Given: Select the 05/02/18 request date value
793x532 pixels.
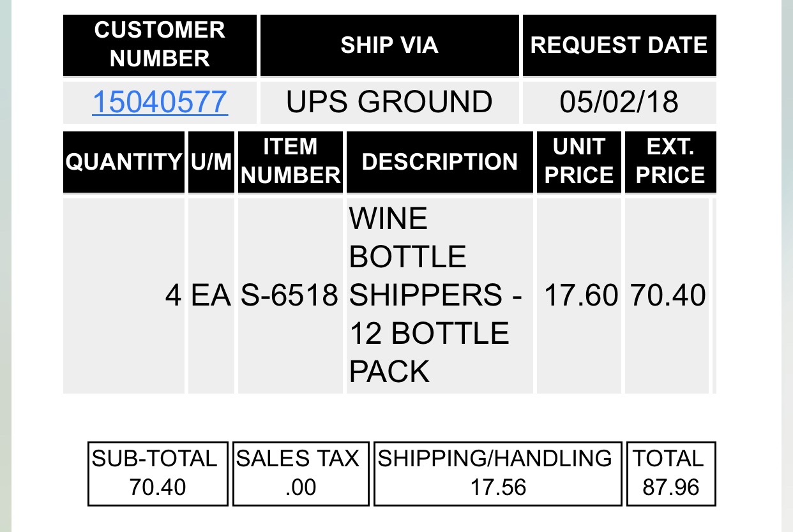Looking at the screenshot, I should point(619,102).
